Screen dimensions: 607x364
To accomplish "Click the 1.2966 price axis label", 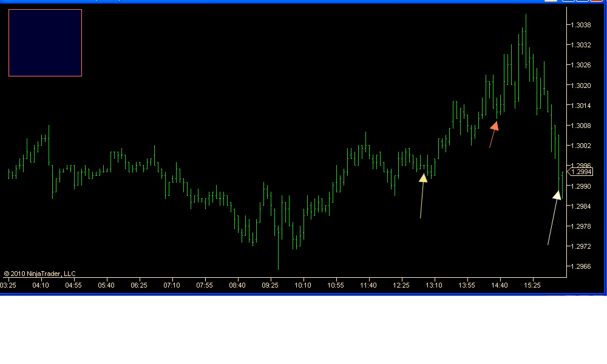I will click(x=581, y=266).
